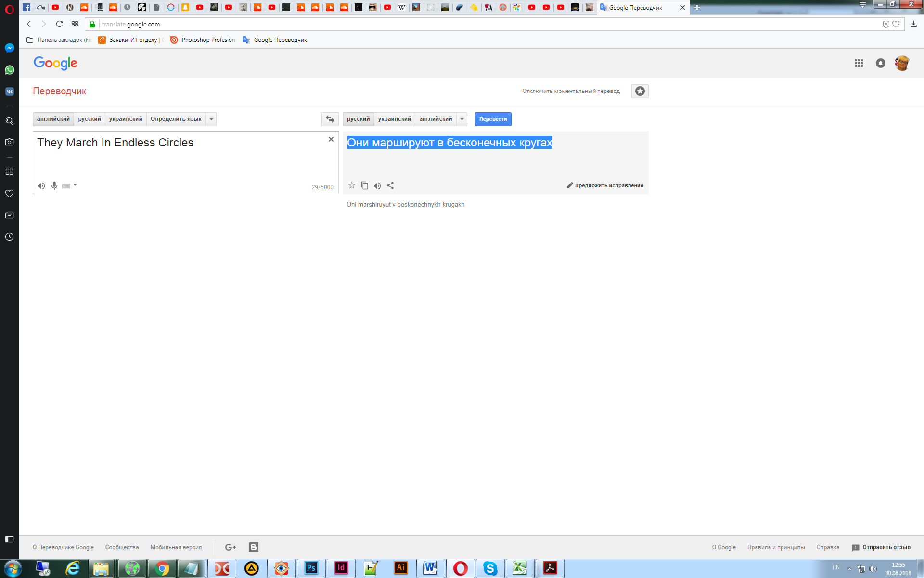Image resolution: width=924 pixels, height=578 pixels.
Task: Select украинский as source language
Action: click(x=126, y=119)
